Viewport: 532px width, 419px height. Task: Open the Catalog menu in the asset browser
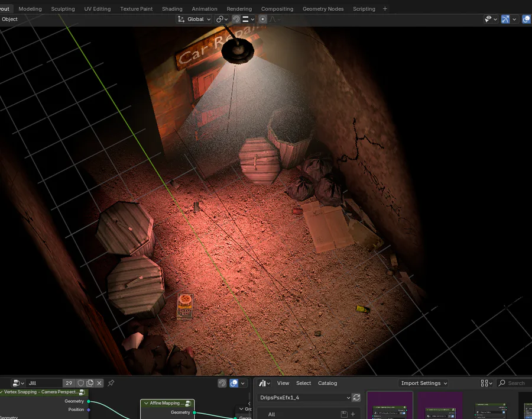pyautogui.click(x=327, y=383)
